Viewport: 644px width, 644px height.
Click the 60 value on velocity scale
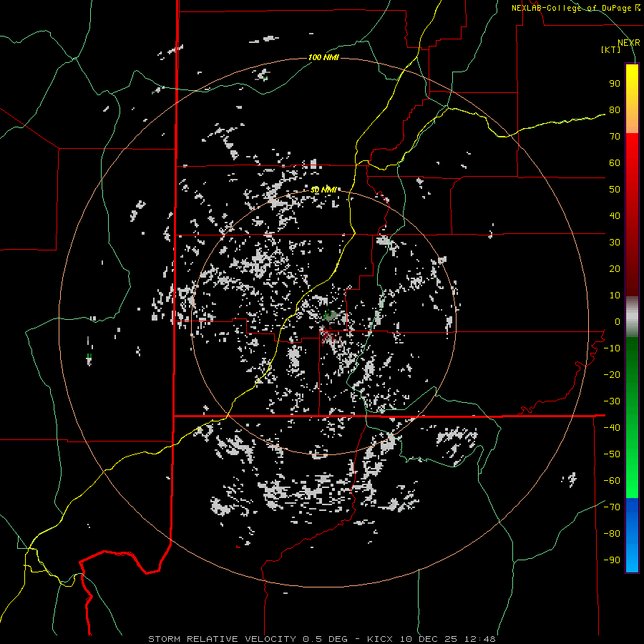click(615, 163)
